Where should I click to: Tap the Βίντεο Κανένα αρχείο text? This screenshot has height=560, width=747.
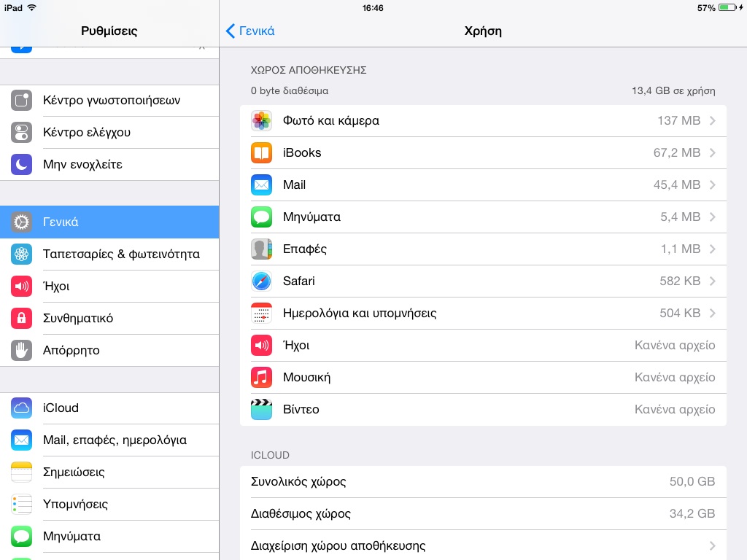coord(675,410)
